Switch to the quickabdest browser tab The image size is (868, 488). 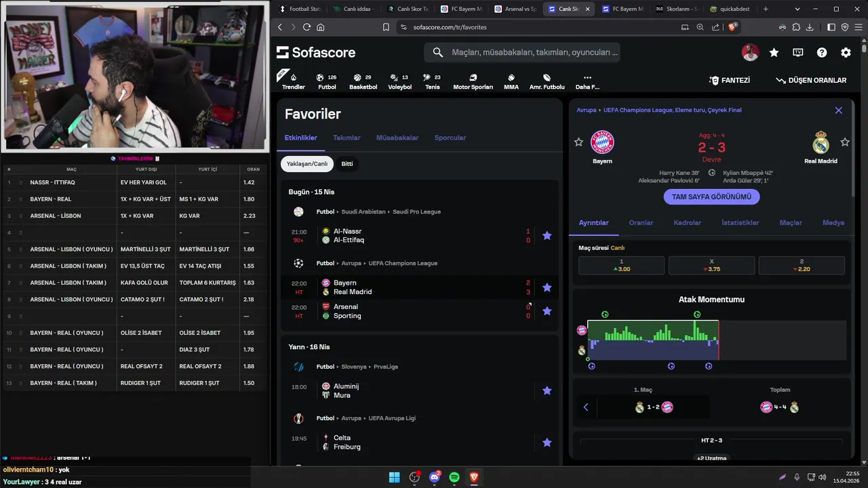pyautogui.click(x=730, y=9)
